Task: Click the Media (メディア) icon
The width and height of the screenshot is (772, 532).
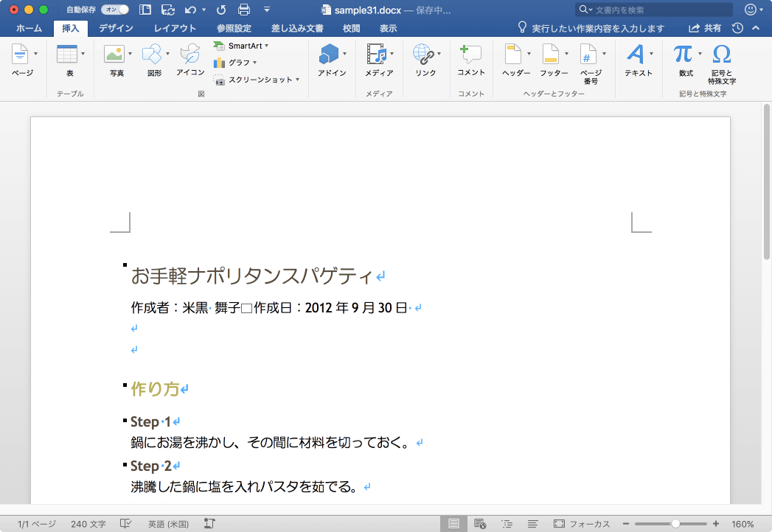Action: [377, 54]
